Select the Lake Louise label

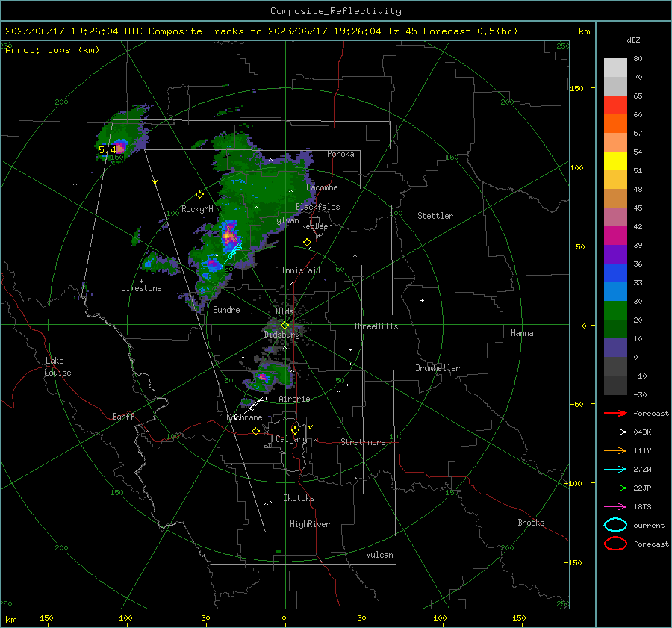(x=57, y=367)
